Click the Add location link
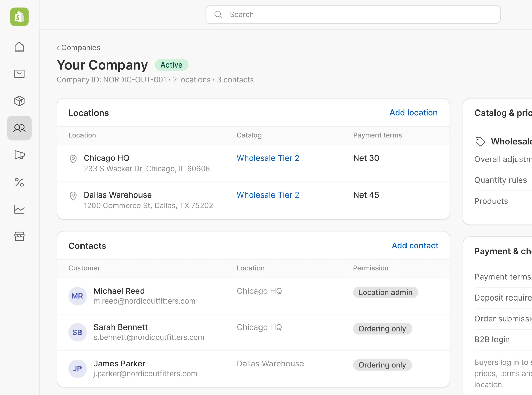 tap(413, 113)
